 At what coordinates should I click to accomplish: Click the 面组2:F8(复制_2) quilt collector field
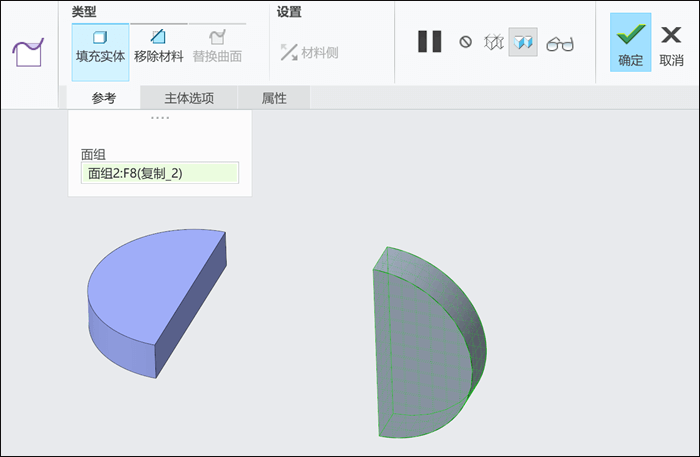pyautogui.click(x=160, y=173)
